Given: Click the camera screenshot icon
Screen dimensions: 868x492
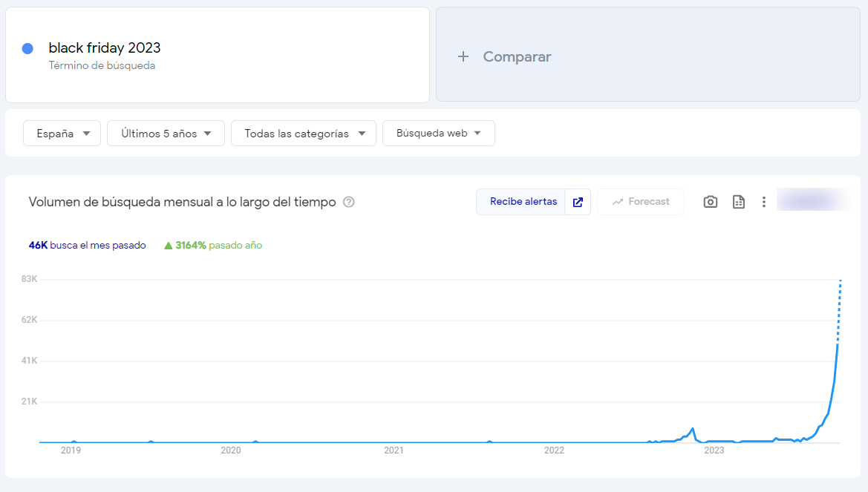Looking at the screenshot, I should point(711,202).
